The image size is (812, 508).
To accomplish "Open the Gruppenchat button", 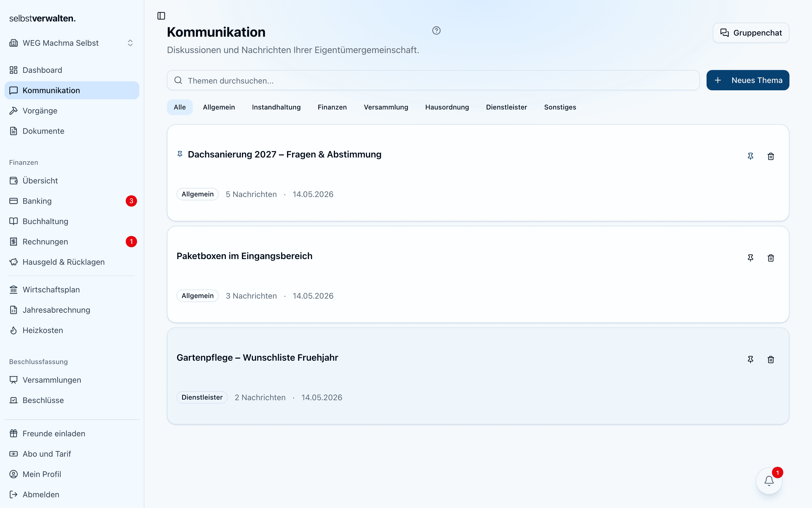I will click(751, 32).
